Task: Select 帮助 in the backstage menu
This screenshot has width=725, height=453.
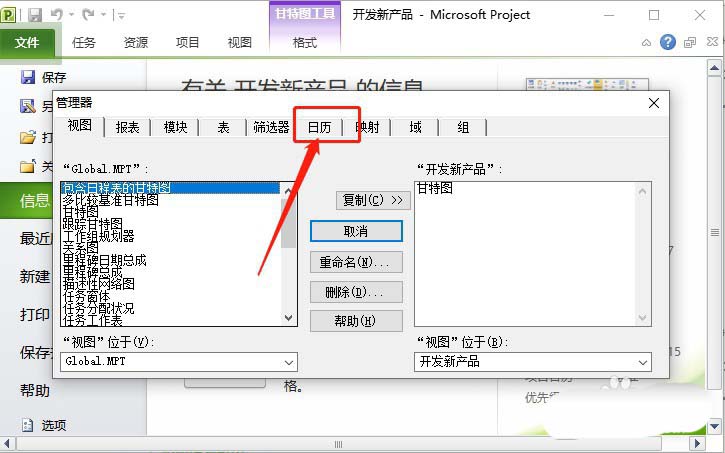Action: tap(35, 391)
